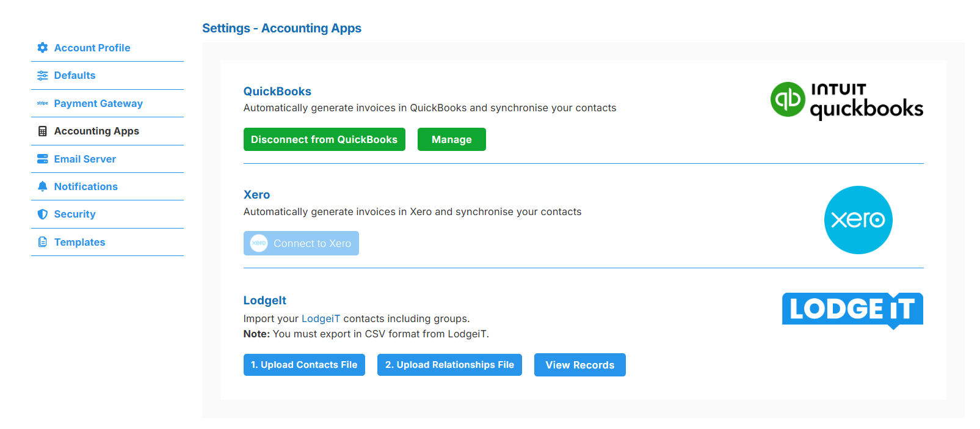Open Payment Gateway settings
980x429 pixels.
point(98,103)
